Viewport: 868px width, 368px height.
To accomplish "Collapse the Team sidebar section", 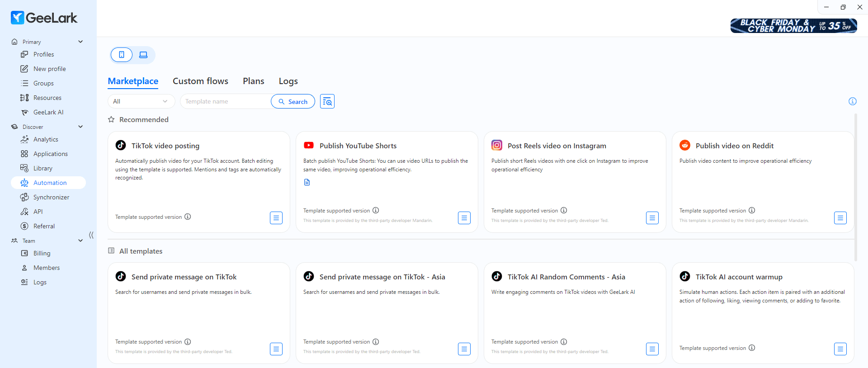I will [x=80, y=241].
